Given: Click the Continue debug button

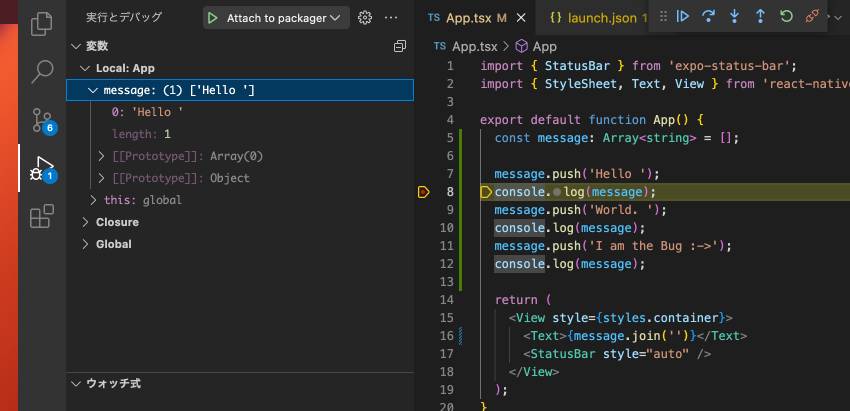Looking at the screenshot, I should (x=683, y=16).
